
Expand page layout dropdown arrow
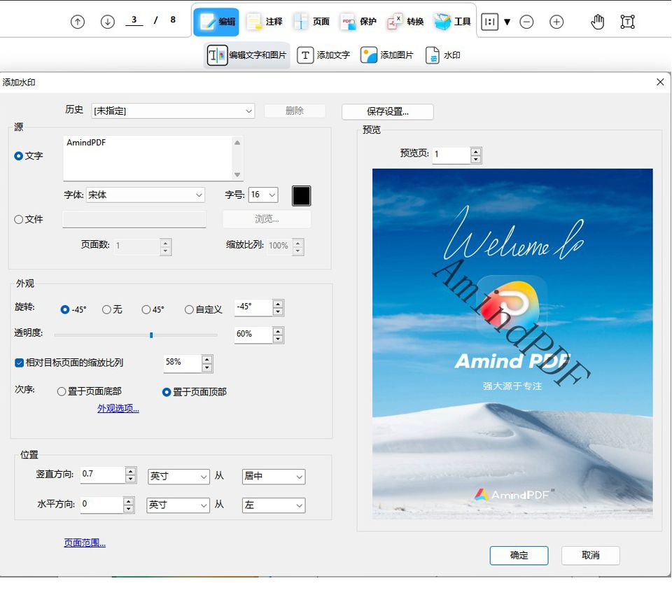click(507, 22)
